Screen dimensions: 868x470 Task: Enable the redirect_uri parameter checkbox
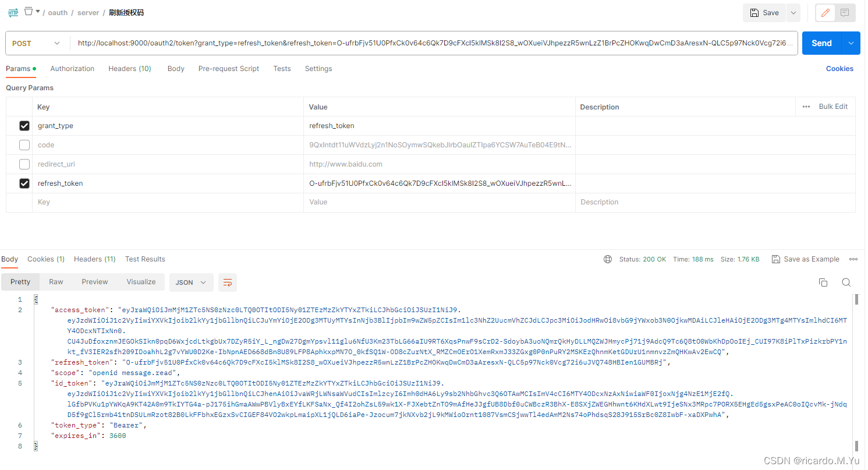(x=24, y=164)
